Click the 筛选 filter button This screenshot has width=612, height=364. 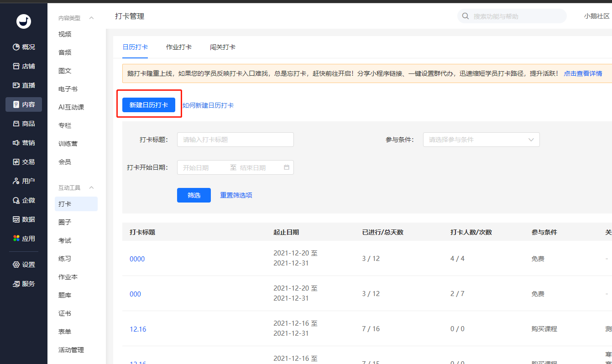(x=194, y=195)
